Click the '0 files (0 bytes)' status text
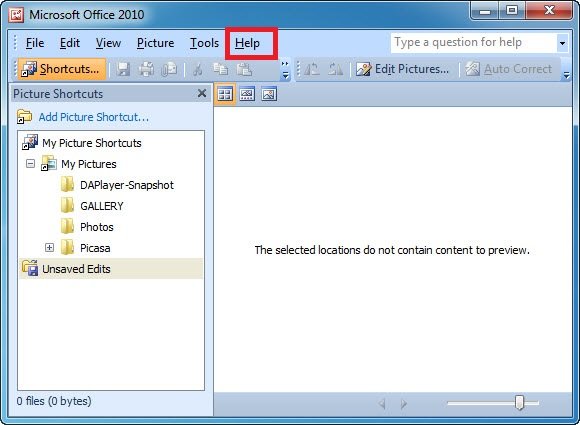The image size is (580, 425). pyautogui.click(x=54, y=401)
